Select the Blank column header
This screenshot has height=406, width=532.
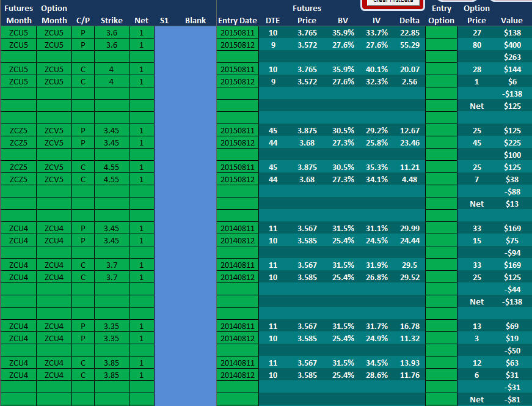195,20
